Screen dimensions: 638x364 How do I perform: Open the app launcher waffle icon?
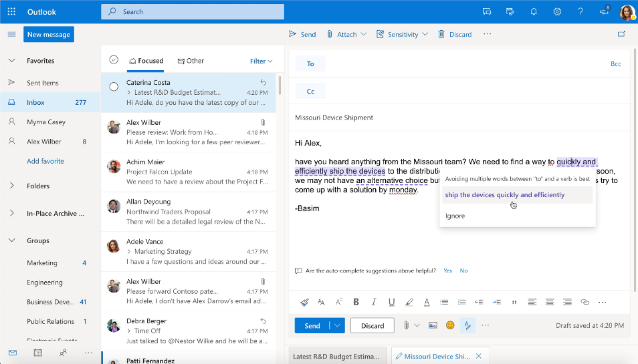coord(11,12)
